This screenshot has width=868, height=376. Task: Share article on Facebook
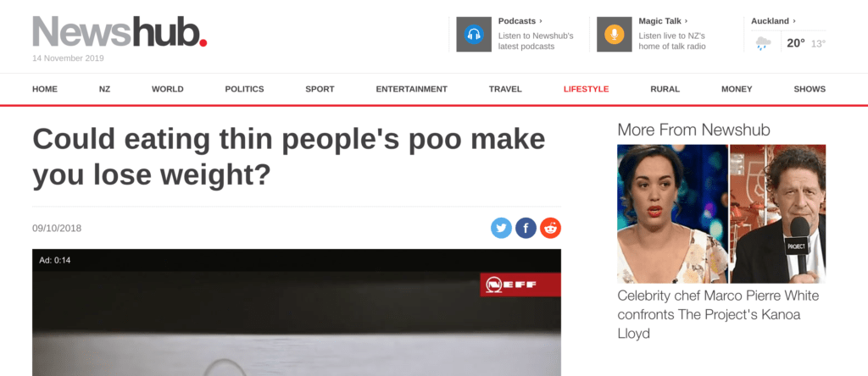pos(526,228)
